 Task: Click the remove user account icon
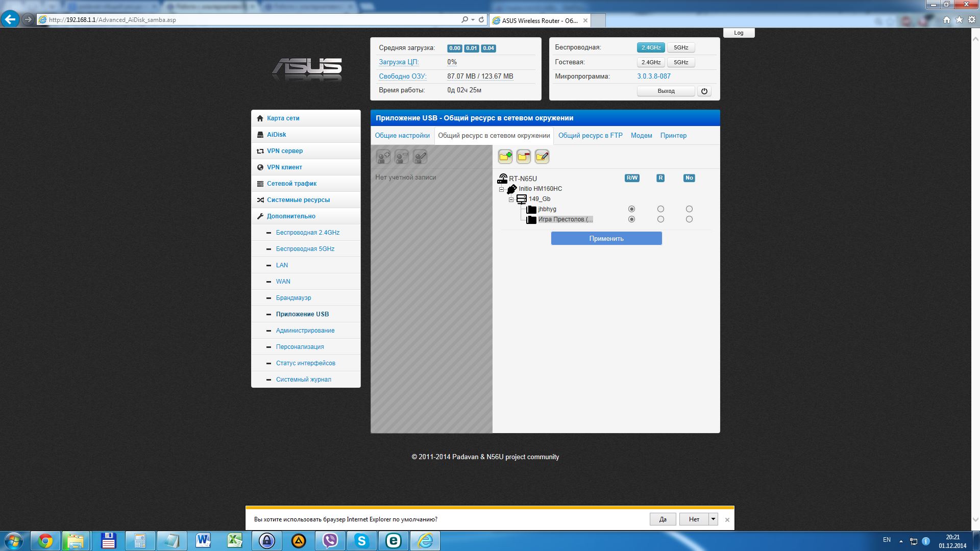[402, 157]
